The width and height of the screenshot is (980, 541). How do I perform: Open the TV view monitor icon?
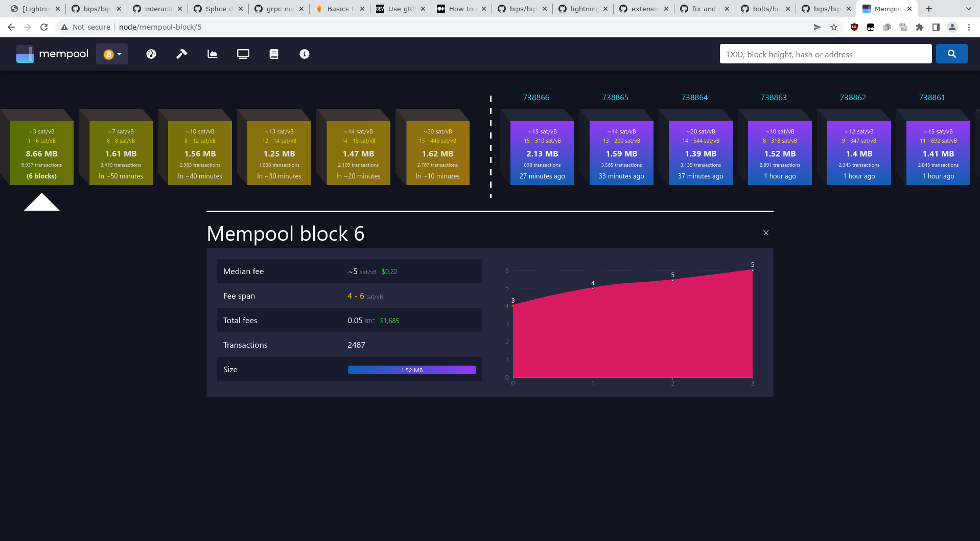[243, 54]
